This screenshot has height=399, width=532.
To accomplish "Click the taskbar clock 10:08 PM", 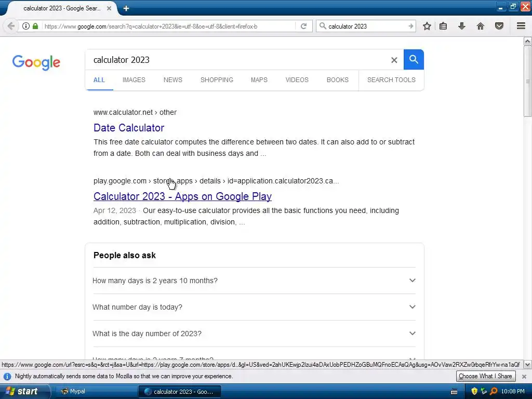I will 513,392.
